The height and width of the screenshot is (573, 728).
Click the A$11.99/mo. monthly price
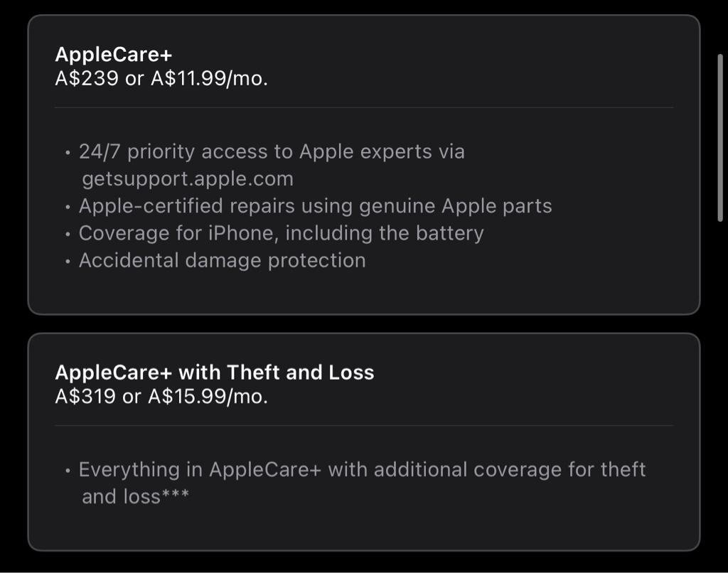pyautogui.click(x=210, y=78)
